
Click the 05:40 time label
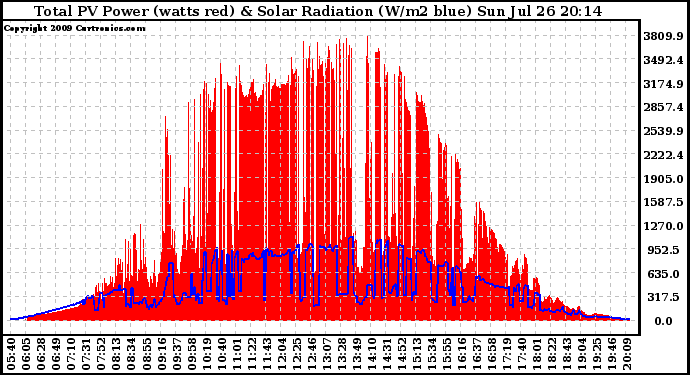11,354
